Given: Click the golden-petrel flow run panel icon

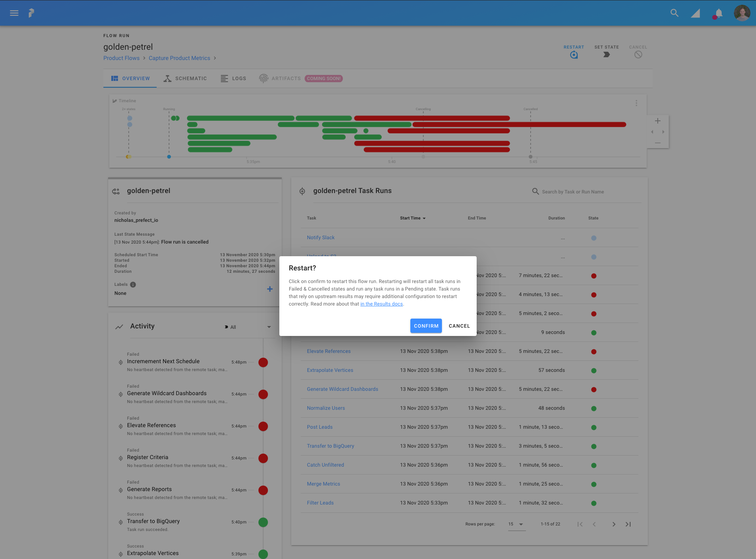Looking at the screenshot, I should 116,191.
